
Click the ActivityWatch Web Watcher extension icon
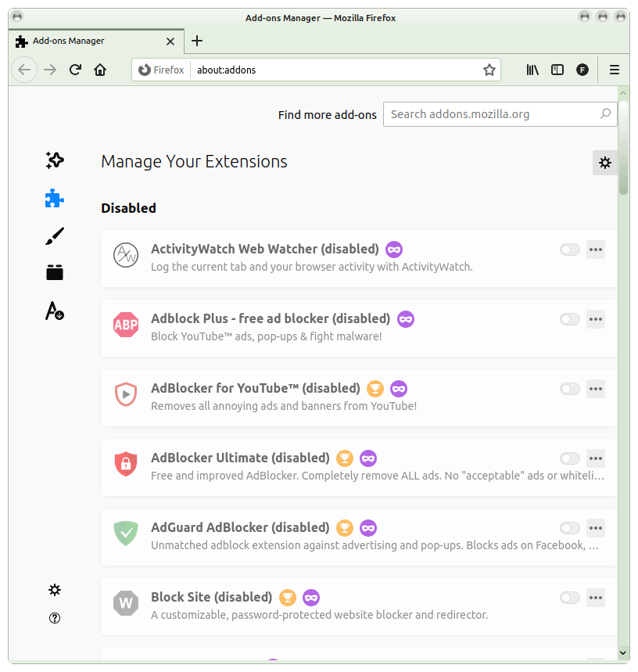[126, 255]
